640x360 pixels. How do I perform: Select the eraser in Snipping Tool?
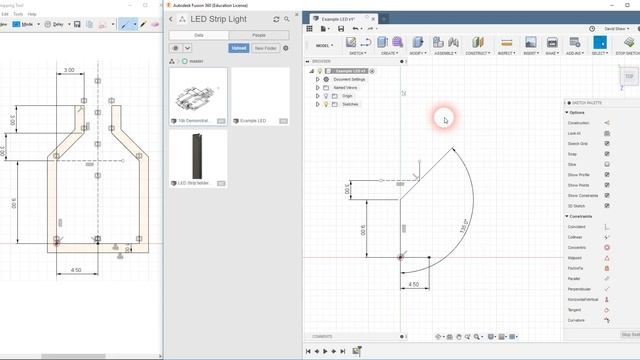pos(155,24)
